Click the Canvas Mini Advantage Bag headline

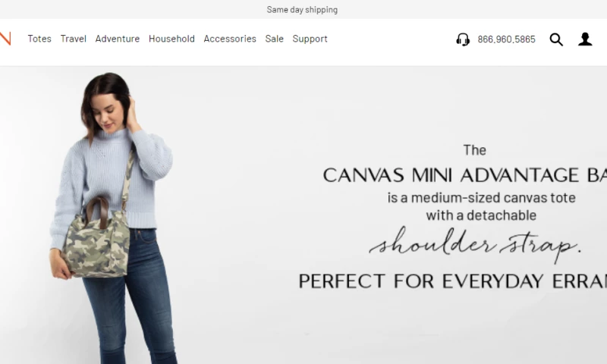464,175
